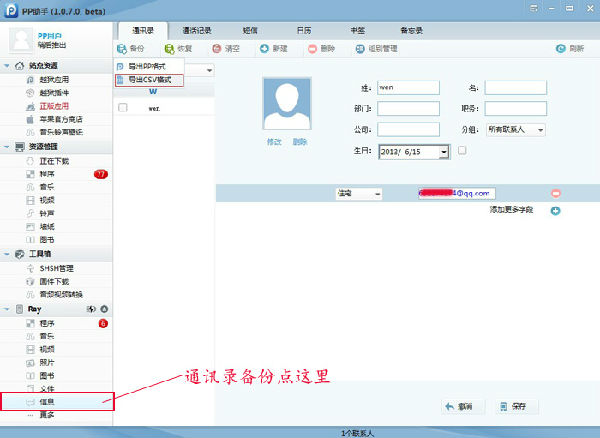Open the email type dropdown
The height and width of the screenshot is (438, 600).
click(x=359, y=194)
